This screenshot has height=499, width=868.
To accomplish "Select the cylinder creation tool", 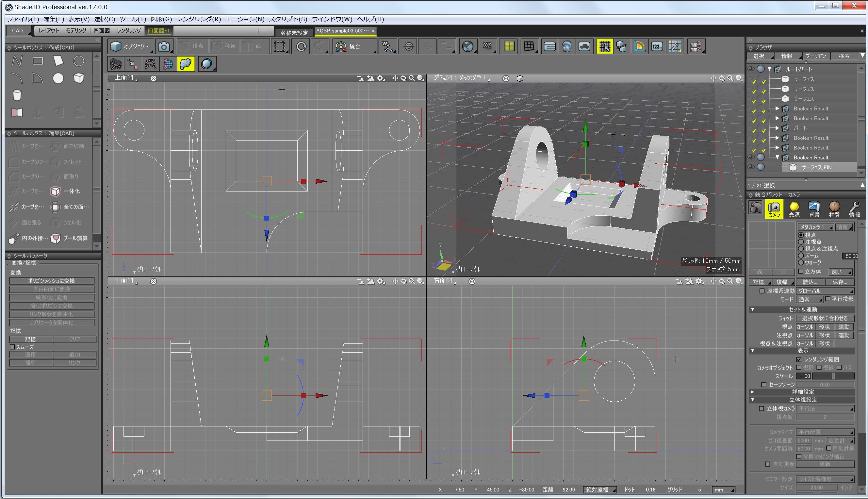I will [x=17, y=95].
